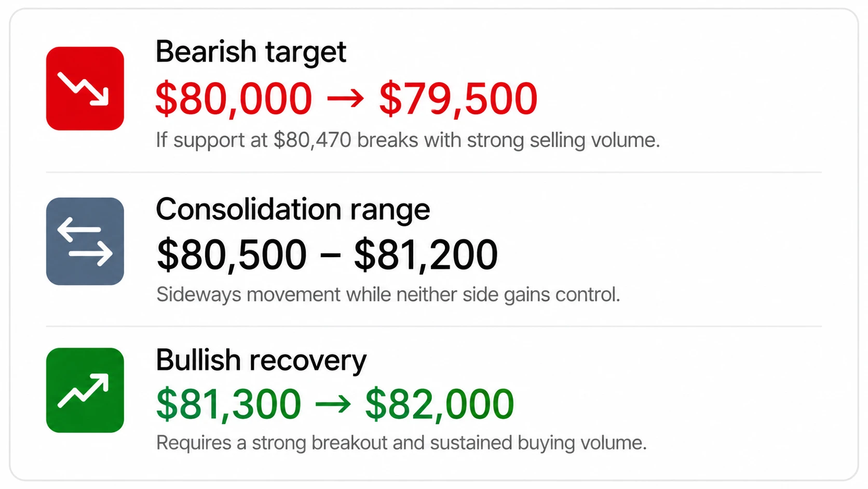Select the sideways movement description text
The image size is (868, 489).
coord(388,295)
